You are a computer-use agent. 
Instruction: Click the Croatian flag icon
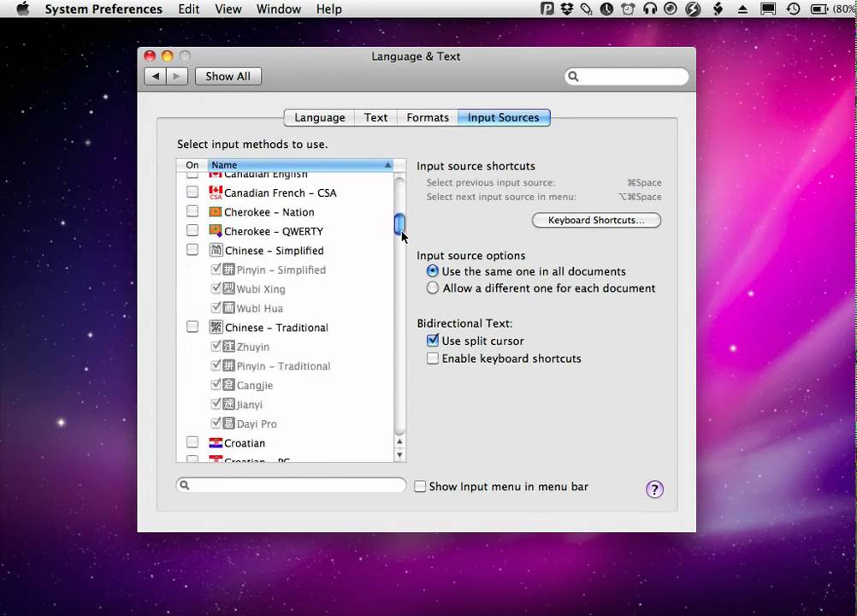pyautogui.click(x=216, y=442)
